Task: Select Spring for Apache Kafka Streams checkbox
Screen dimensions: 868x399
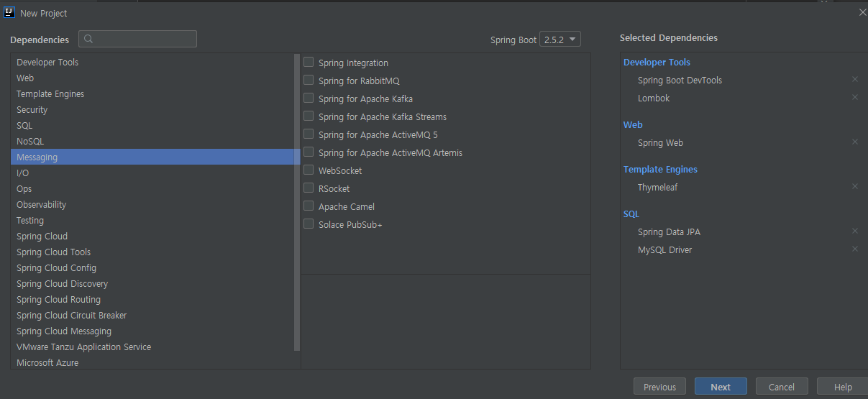Action: [309, 116]
